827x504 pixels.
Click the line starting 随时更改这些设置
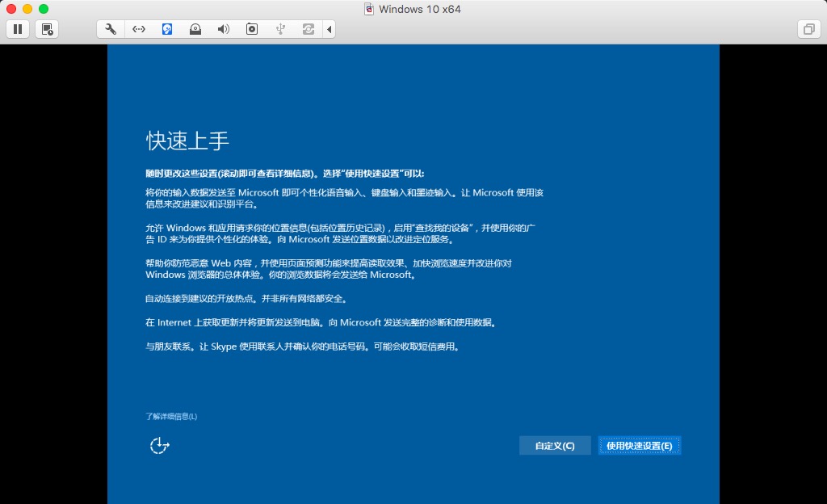click(285, 174)
